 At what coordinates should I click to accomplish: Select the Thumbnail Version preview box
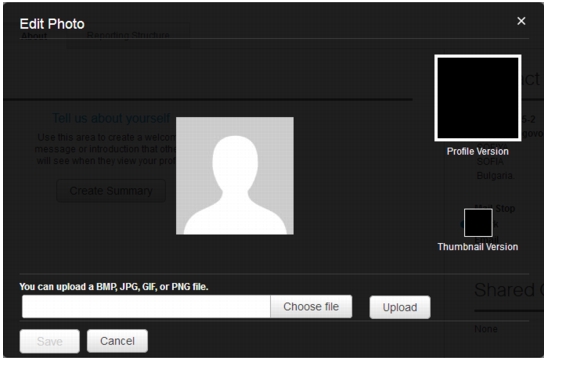(x=478, y=223)
